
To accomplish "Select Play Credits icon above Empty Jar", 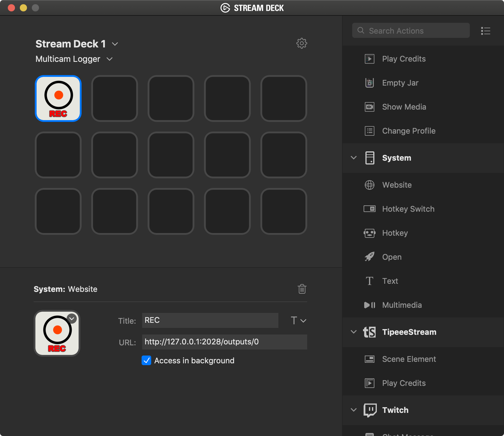I will click(x=370, y=59).
